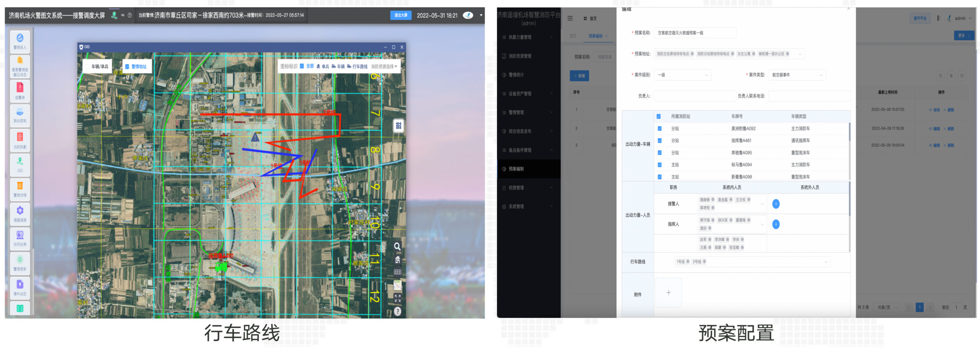980x347 pixels.
Task: Click the refresh icon above the table
Action: pyautogui.click(x=940, y=75)
